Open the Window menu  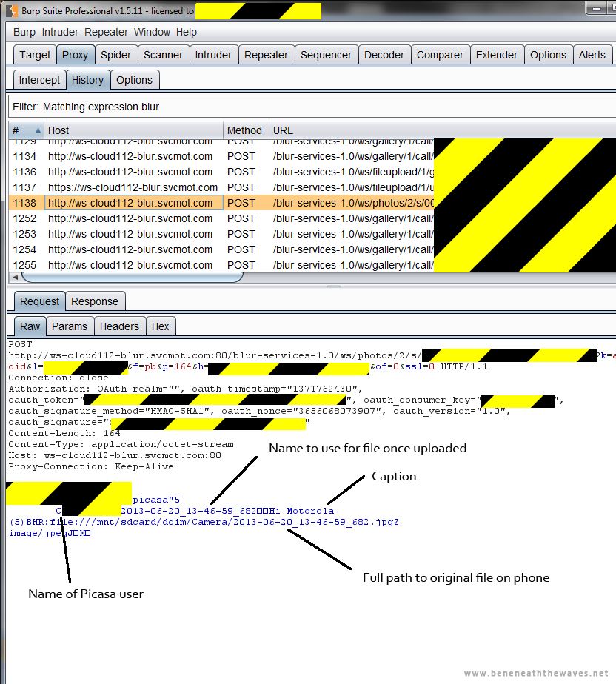click(152, 33)
